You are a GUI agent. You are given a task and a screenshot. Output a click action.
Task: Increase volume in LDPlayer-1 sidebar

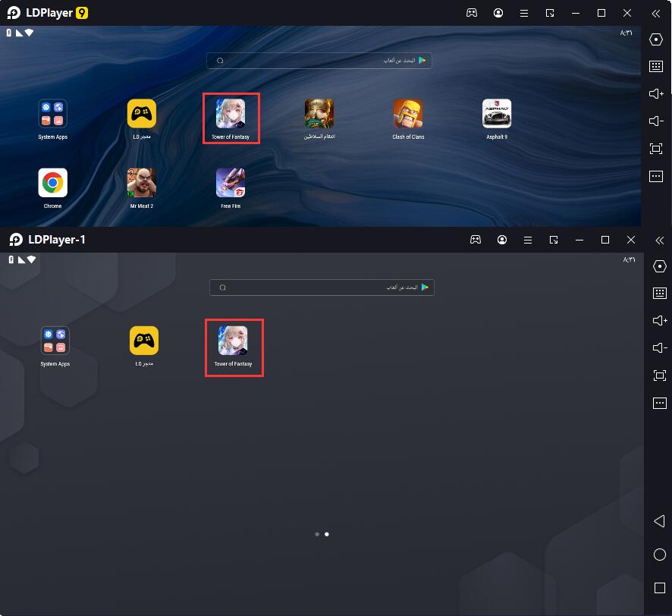click(660, 320)
